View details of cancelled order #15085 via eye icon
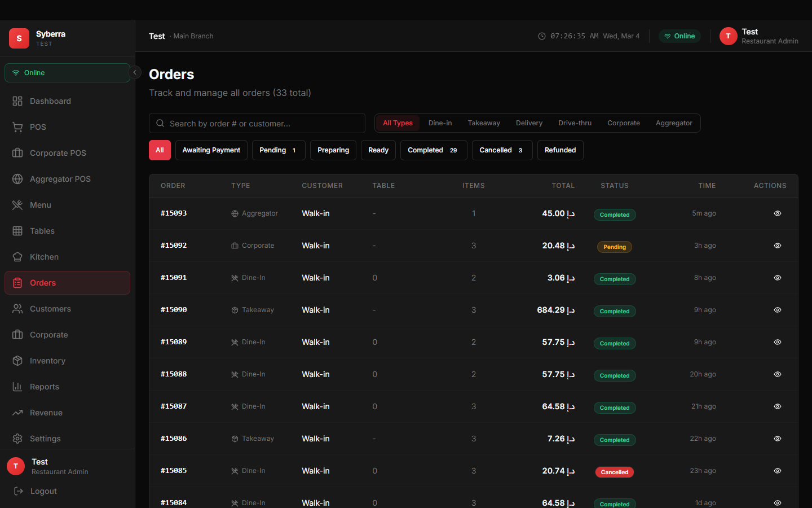Viewport: 812px width, 508px height. [778, 471]
